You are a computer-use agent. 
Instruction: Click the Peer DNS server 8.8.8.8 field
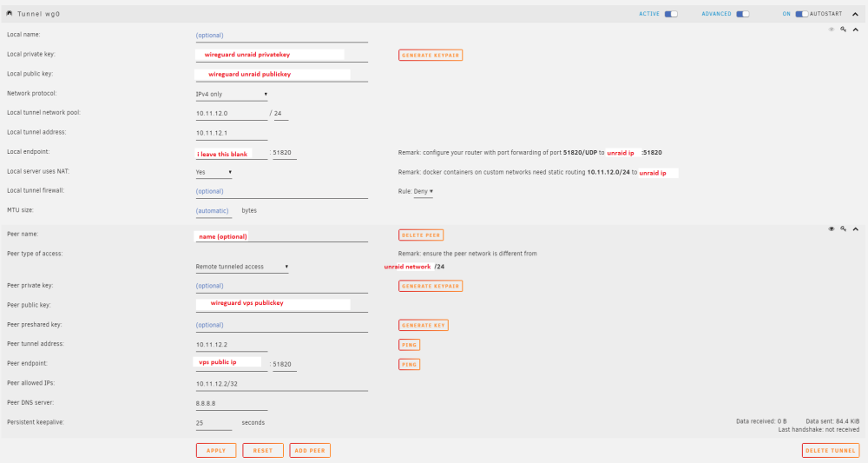pos(232,404)
